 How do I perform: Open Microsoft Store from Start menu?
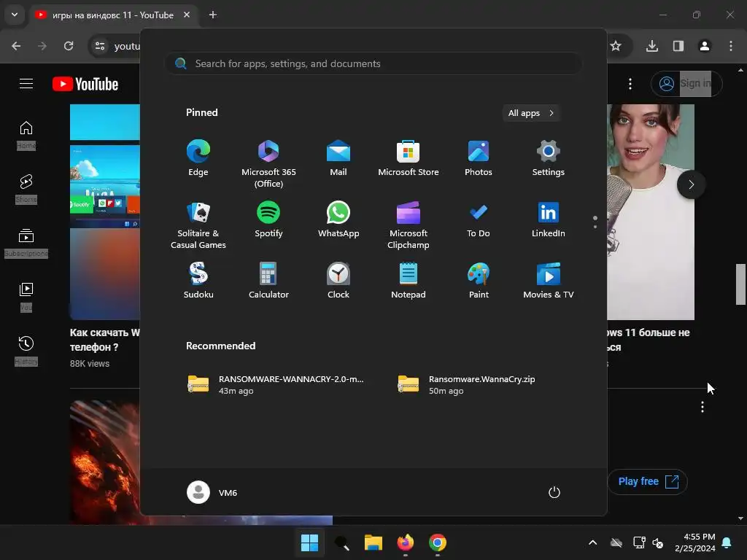point(409,158)
